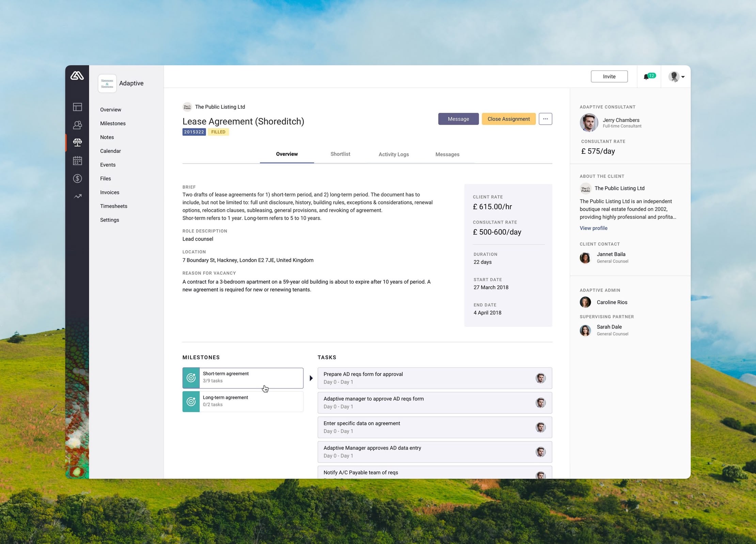Open Adaptive manager to approve AD reqs task
Screen dimensions: 756x544
[435, 403]
